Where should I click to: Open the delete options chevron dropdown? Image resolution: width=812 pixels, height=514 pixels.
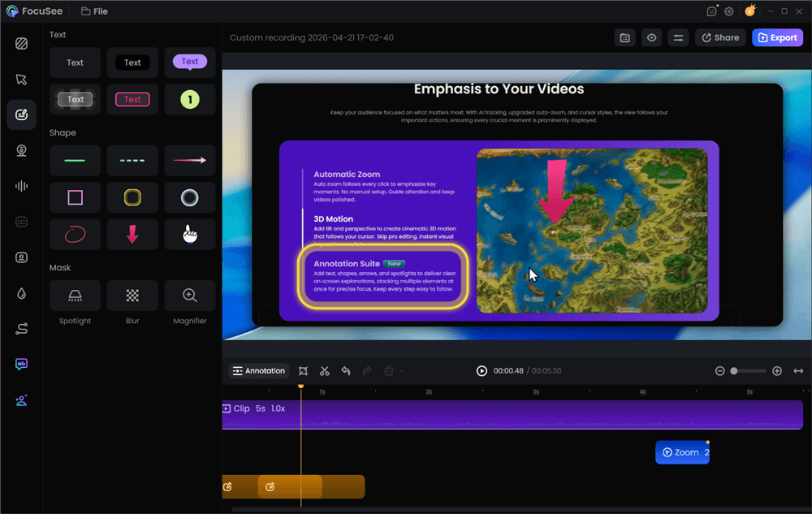[401, 371]
